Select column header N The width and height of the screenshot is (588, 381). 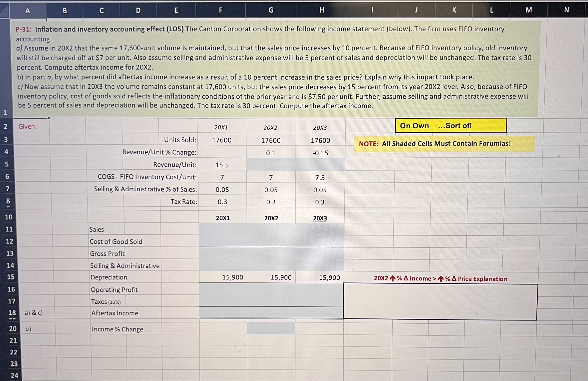[x=566, y=10]
